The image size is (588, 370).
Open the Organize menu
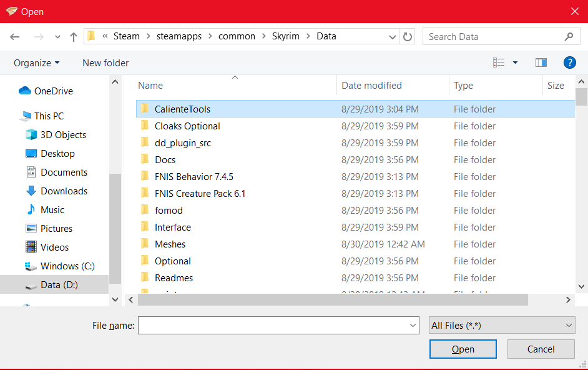pos(36,62)
